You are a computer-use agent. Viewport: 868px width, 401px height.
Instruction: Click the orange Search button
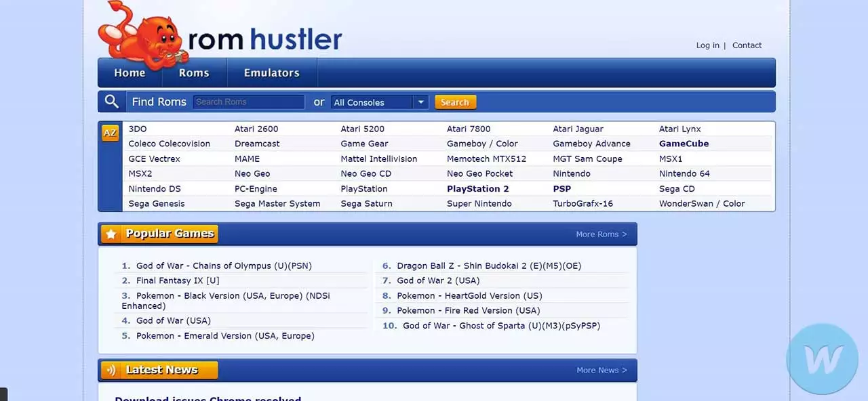point(455,102)
